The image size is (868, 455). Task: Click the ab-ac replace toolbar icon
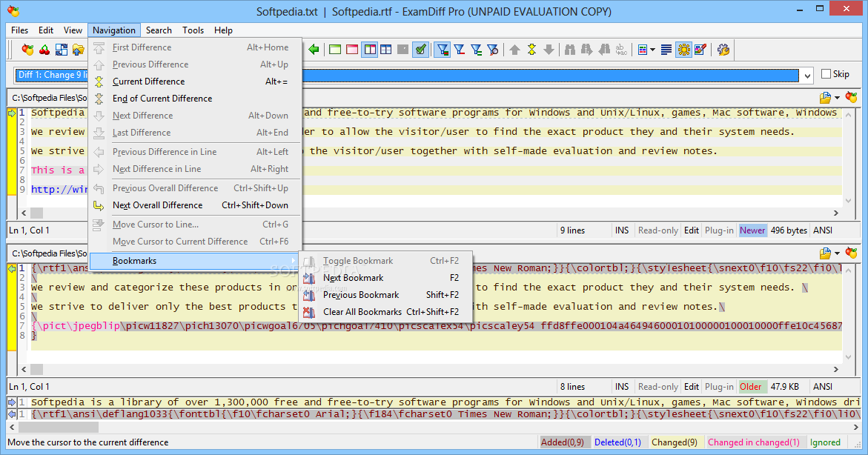point(621,50)
